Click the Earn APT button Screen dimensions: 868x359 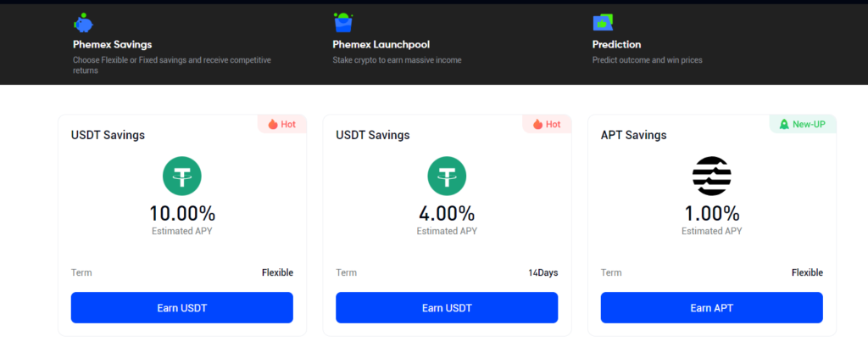click(x=712, y=307)
